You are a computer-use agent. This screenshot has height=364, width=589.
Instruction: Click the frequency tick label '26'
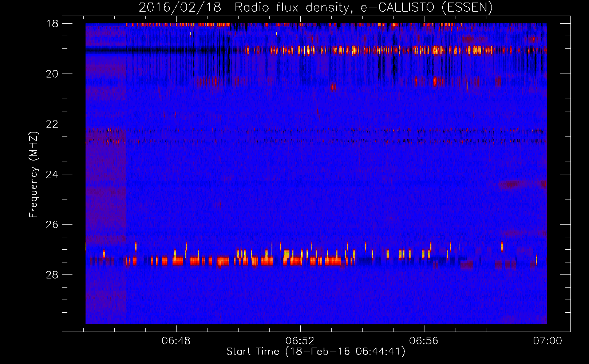(x=52, y=225)
